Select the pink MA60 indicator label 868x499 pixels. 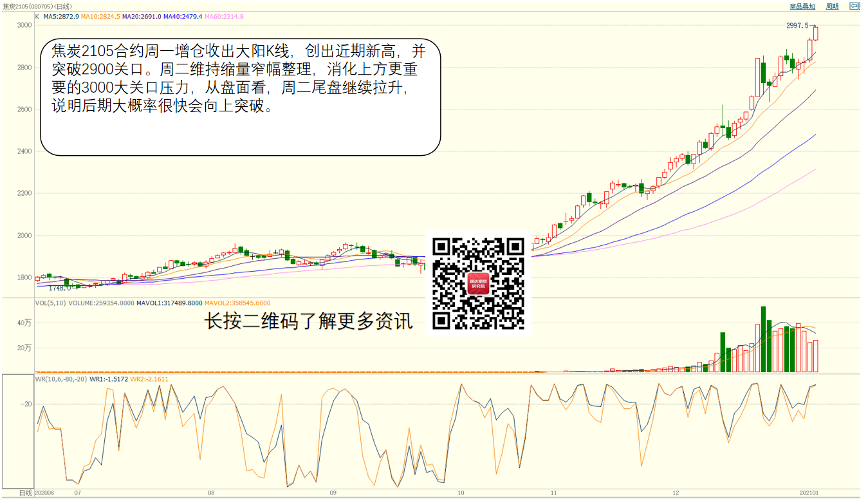click(x=224, y=16)
